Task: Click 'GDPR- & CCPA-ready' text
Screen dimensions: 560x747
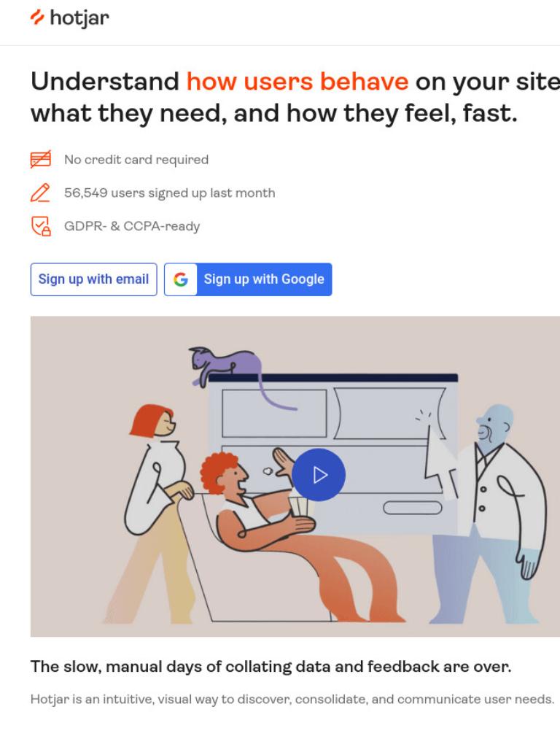Action: [x=132, y=226]
